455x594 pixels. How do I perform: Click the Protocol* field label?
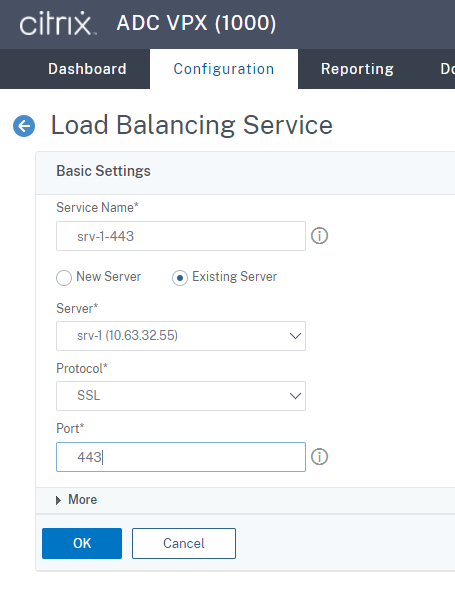click(x=82, y=368)
